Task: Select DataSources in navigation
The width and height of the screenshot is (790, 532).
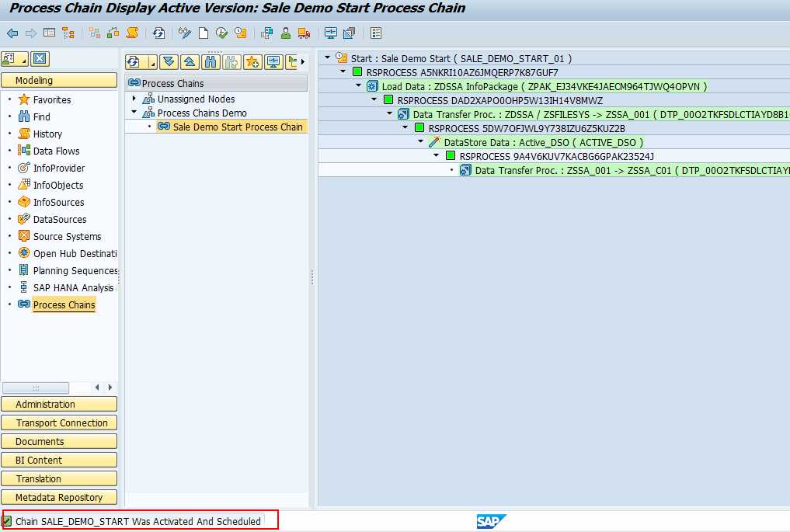Action: pyautogui.click(x=60, y=220)
